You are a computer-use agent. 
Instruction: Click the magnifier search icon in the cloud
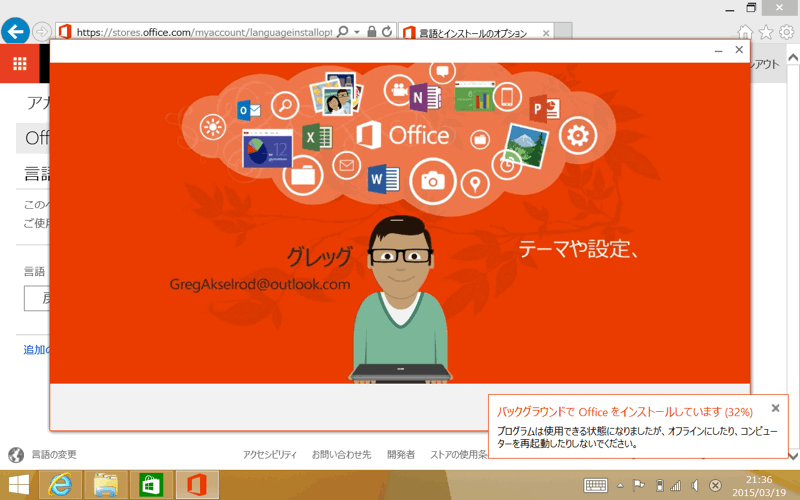click(x=285, y=105)
